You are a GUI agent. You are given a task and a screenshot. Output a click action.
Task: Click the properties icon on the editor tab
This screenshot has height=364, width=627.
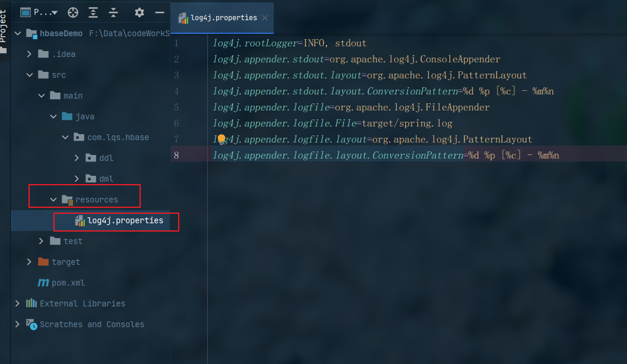(x=183, y=18)
